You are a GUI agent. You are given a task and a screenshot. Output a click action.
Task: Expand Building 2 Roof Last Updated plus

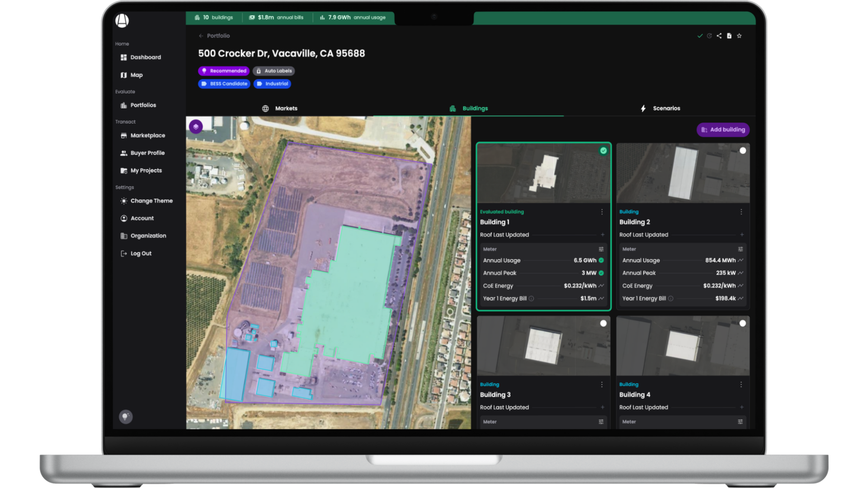tap(742, 235)
